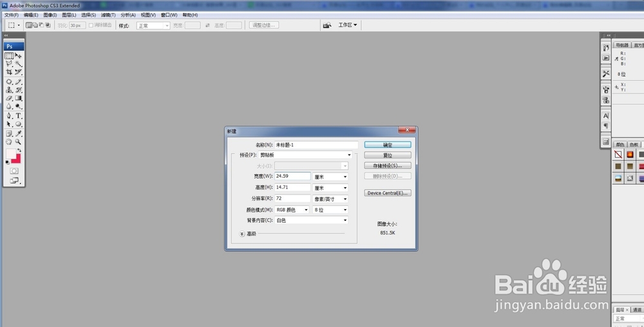Switch to the Navigator tab
The width and height of the screenshot is (644, 327).
point(622,45)
